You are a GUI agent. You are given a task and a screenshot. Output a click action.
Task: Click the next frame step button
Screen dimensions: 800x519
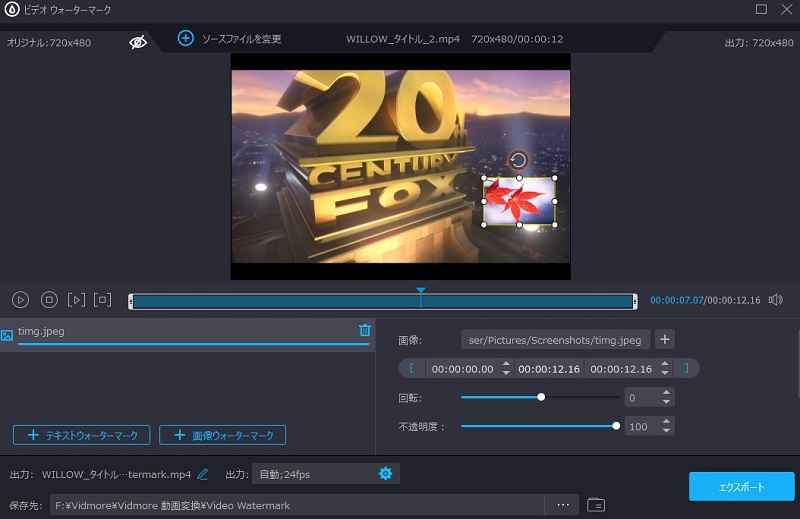[x=76, y=299]
